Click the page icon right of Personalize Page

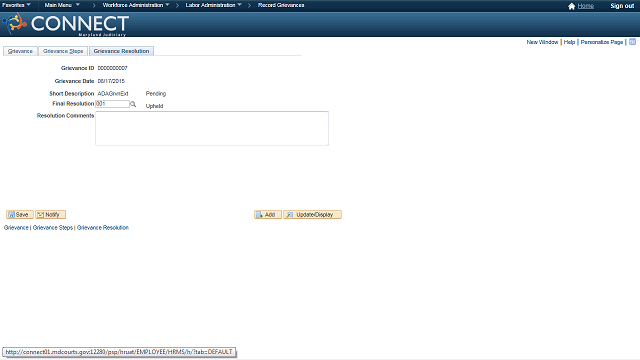click(632, 42)
